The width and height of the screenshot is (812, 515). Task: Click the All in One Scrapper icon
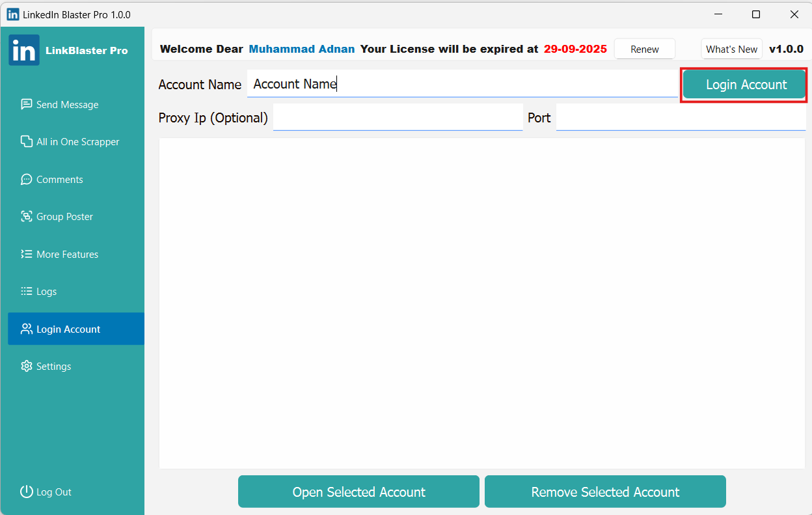tap(26, 141)
